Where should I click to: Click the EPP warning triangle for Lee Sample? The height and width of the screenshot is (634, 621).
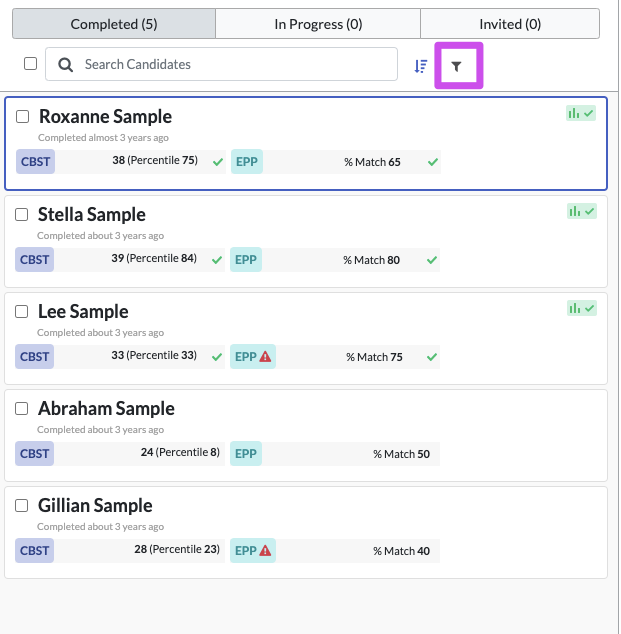tap(265, 357)
